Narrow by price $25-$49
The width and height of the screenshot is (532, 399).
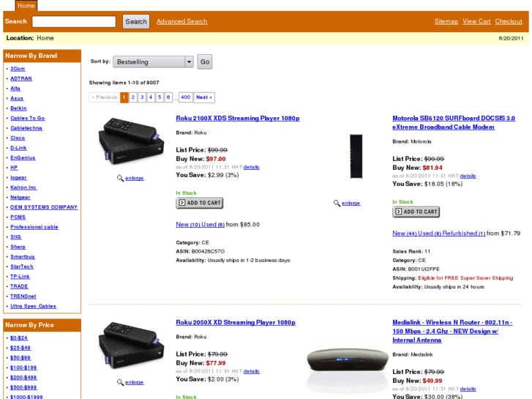pyautogui.click(x=20, y=348)
